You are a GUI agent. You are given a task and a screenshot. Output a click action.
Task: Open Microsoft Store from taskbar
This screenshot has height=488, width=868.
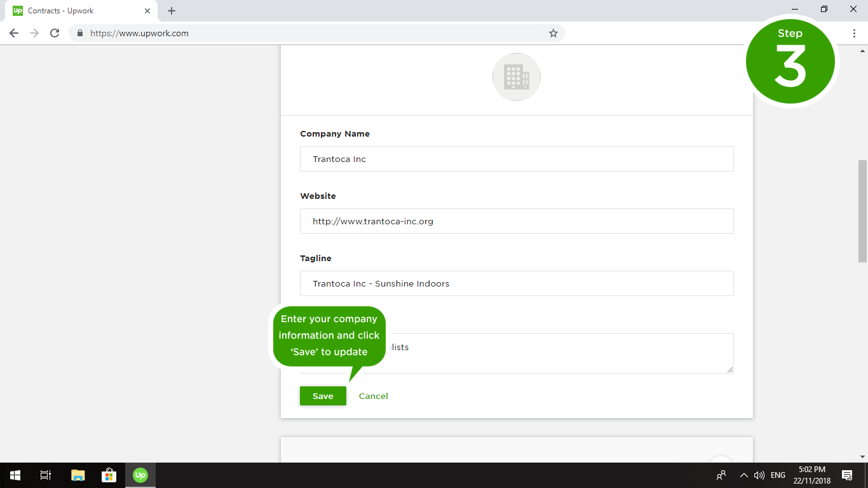pos(109,475)
